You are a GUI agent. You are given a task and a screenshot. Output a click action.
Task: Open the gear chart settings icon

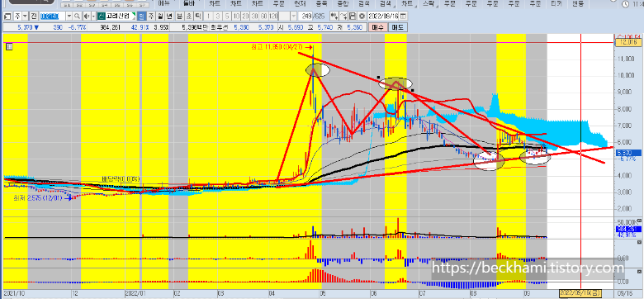pyautogui.click(x=362, y=16)
